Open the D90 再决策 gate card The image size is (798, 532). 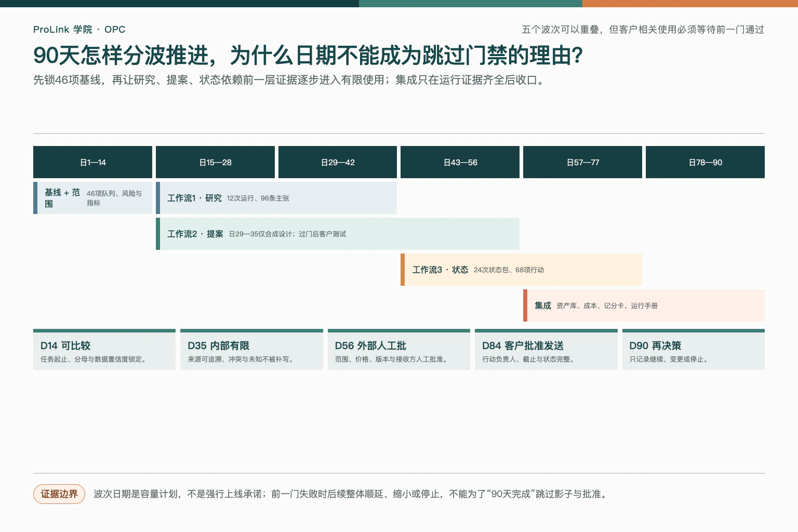pos(694,350)
